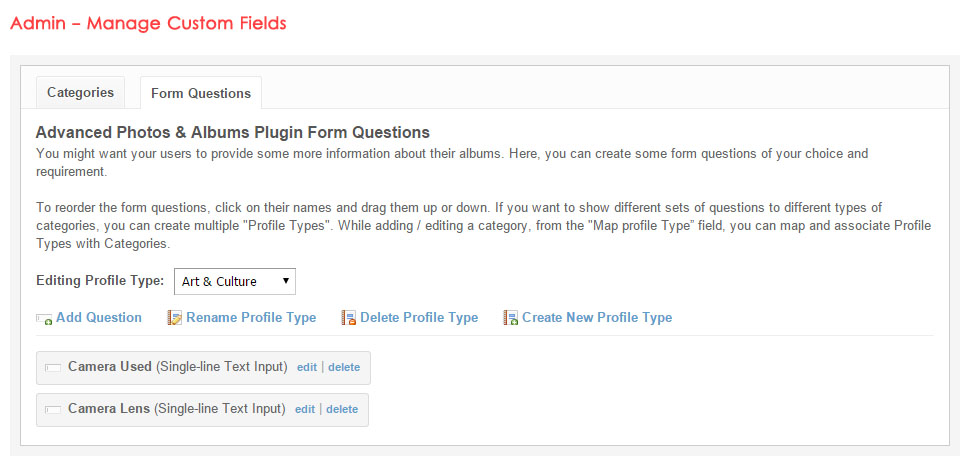Screen dimensions: 970x467
Task: Click the Camera Lens field drag icon
Action: 53,410
